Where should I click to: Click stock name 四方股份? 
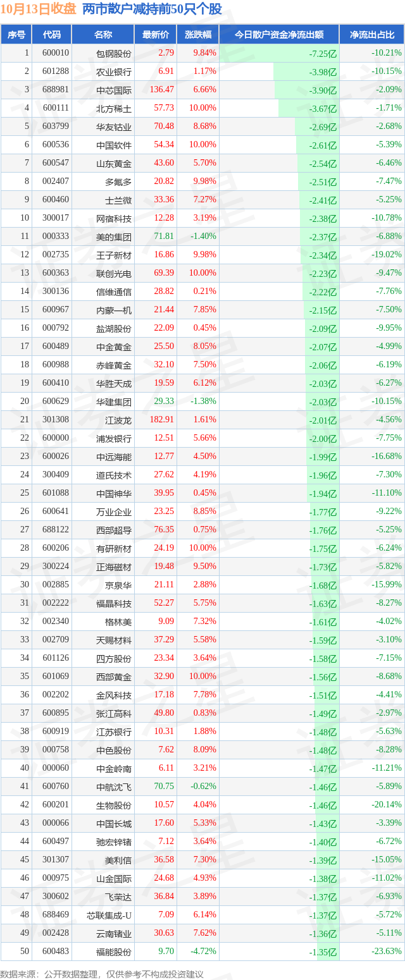click(114, 659)
